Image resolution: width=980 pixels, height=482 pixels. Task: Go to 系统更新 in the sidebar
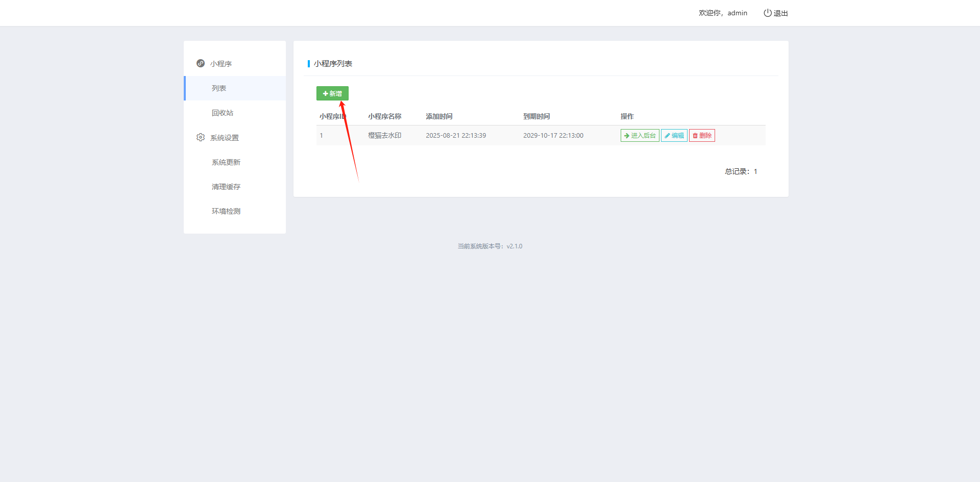point(226,162)
